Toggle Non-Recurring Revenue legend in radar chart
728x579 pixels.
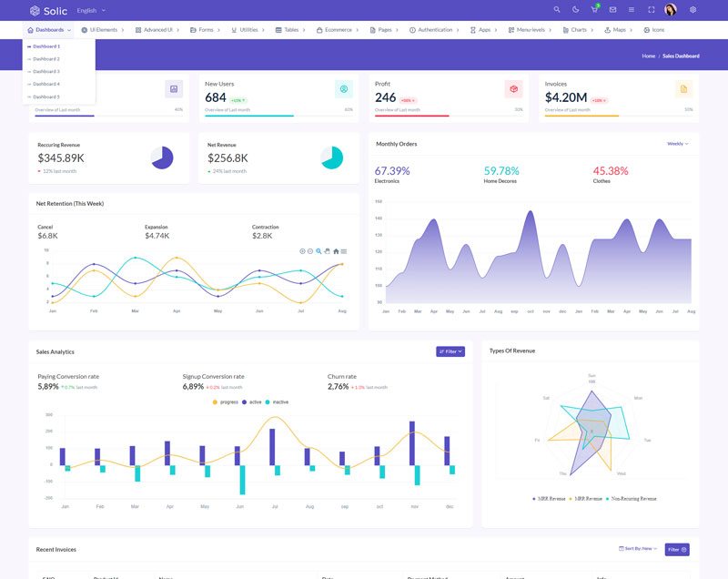633,499
